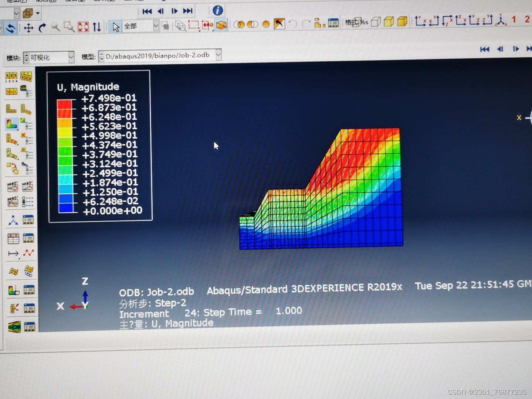The width and height of the screenshot is (532, 399).
Task: Click the undo curved arrow
Action: [293, 24]
